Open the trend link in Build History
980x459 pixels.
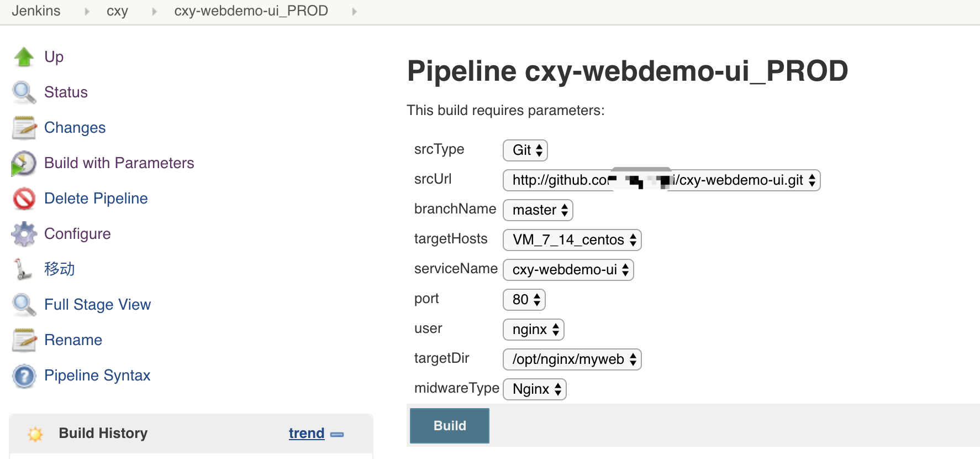(x=306, y=434)
